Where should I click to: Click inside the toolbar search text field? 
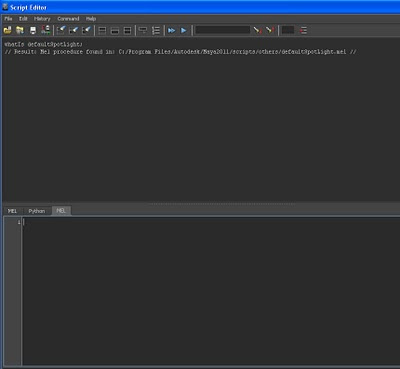coord(222,30)
